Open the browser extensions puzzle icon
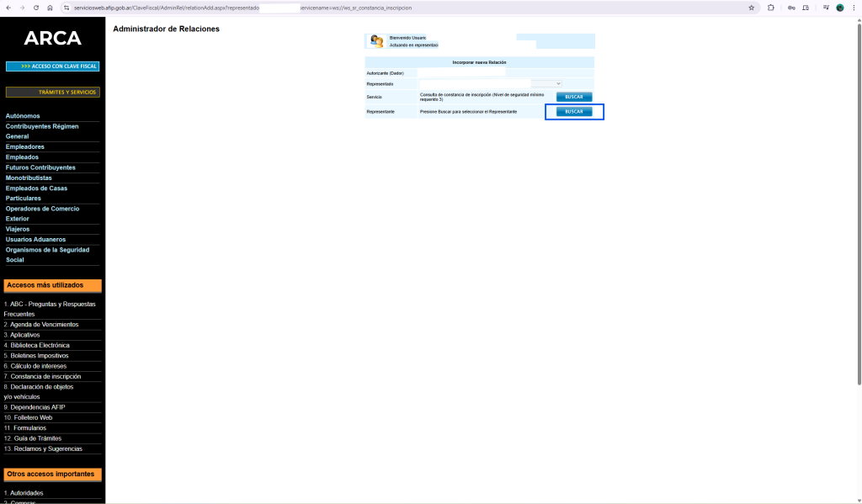 tap(771, 8)
